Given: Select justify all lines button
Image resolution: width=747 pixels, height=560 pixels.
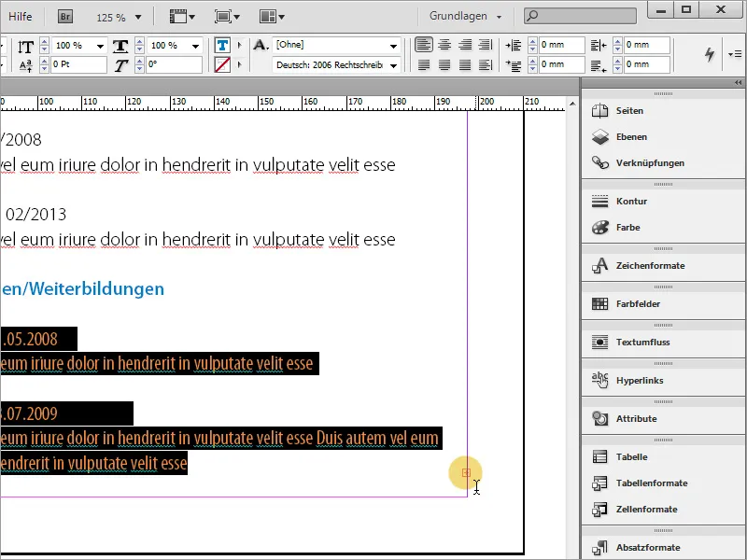Looking at the screenshot, I should (x=465, y=64).
